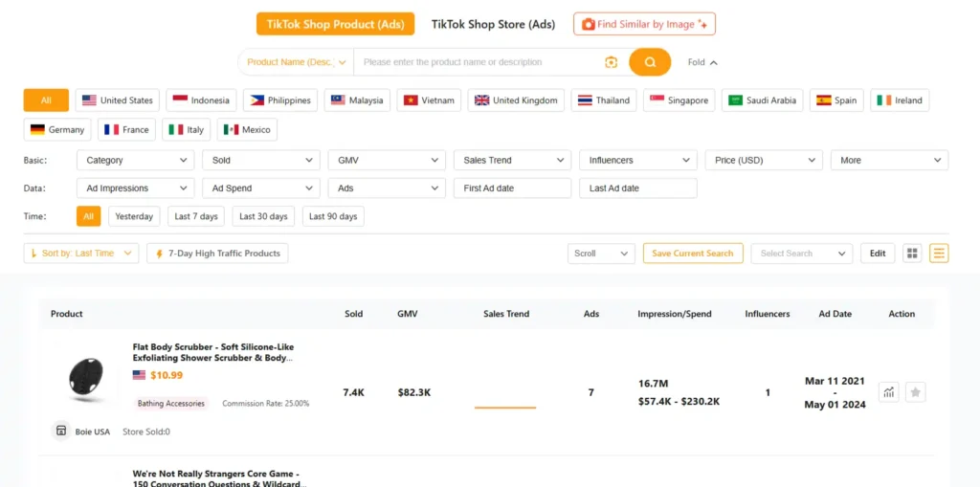Open the Sort by: Last Time dropdown
This screenshot has width=980, height=487.
pos(81,254)
